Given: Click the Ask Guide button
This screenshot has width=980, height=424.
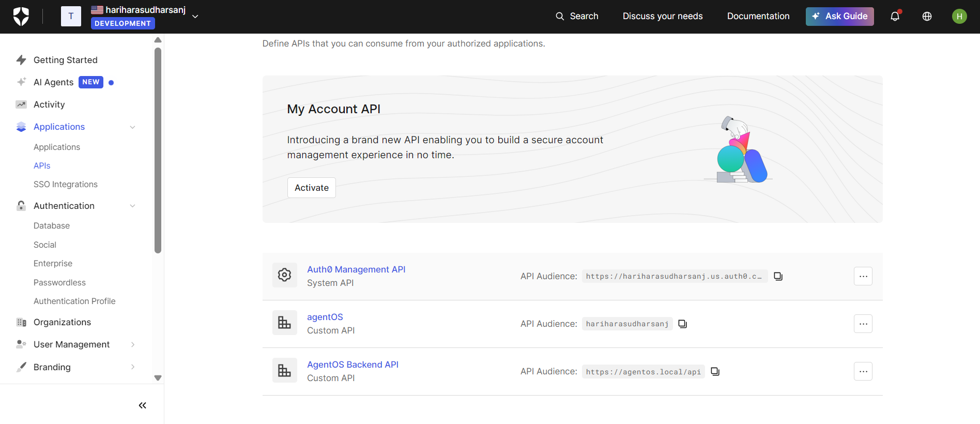Looking at the screenshot, I should pos(839,17).
